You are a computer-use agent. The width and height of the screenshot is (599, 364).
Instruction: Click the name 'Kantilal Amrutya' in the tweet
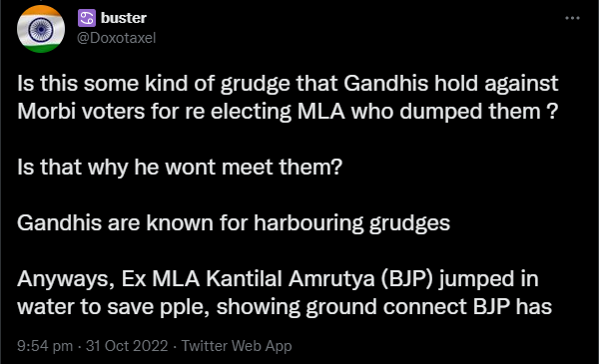coord(291,279)
